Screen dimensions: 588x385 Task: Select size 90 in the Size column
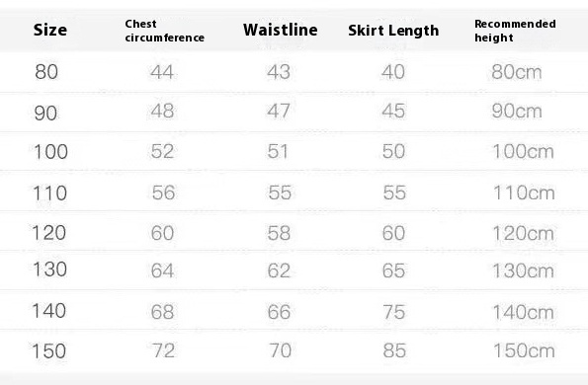[x=45, y=113]
